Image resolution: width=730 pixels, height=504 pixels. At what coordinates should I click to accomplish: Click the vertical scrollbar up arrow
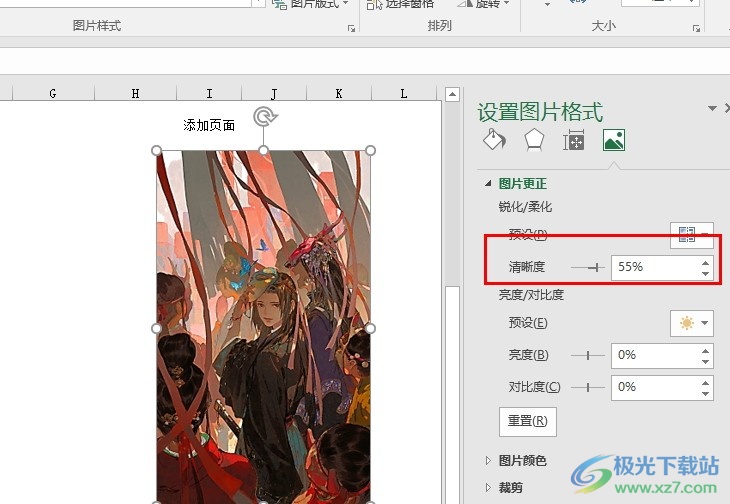[x=452, y=94]
